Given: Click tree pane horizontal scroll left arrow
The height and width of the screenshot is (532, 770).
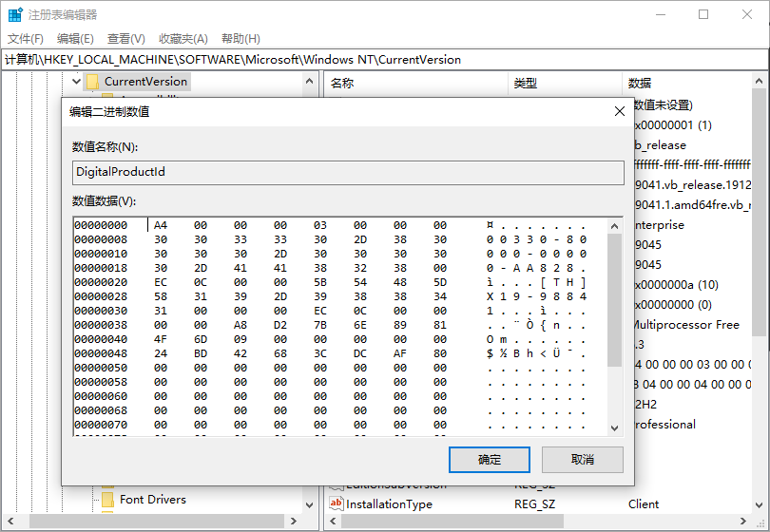Looking at the screenshot, I should click(10, 521).
